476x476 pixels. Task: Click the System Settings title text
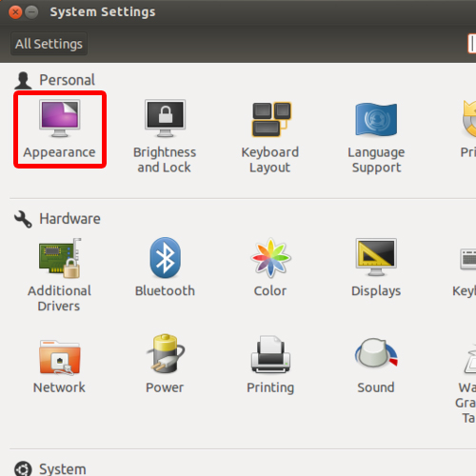[x=103, y=12]
